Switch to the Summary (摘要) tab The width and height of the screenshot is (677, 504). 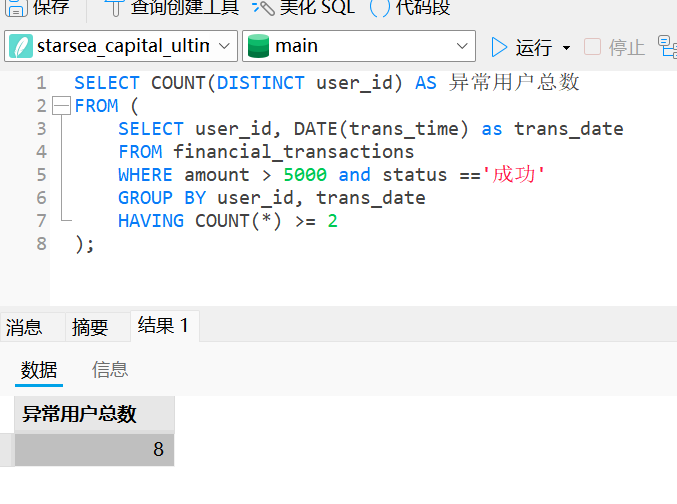[x=90, y=327]
